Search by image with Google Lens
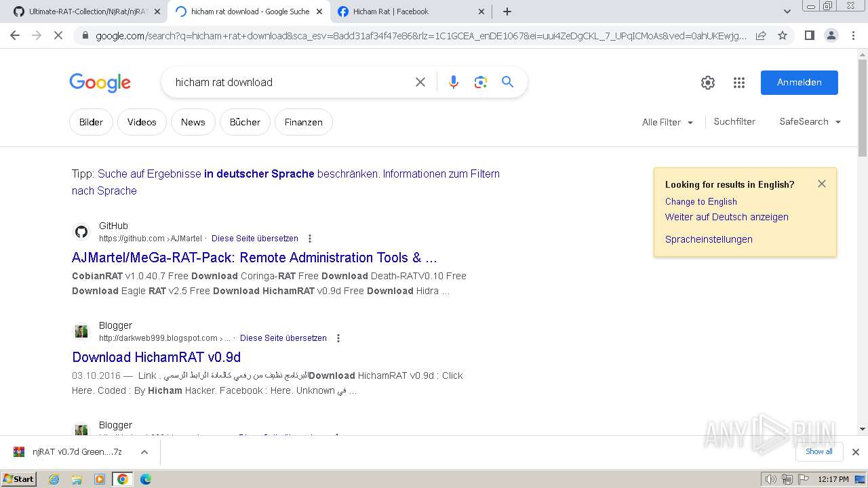Image resolution: width=868 pixels, height=488 pixels. (481, 82)
